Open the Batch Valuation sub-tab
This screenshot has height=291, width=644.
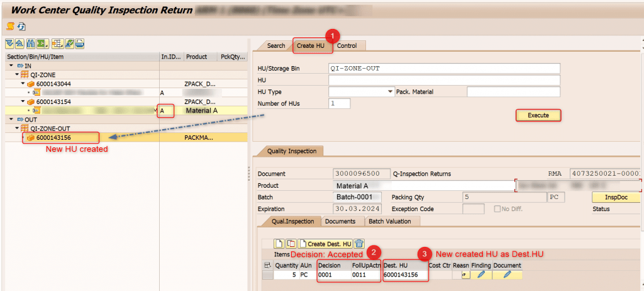point(390,221)
